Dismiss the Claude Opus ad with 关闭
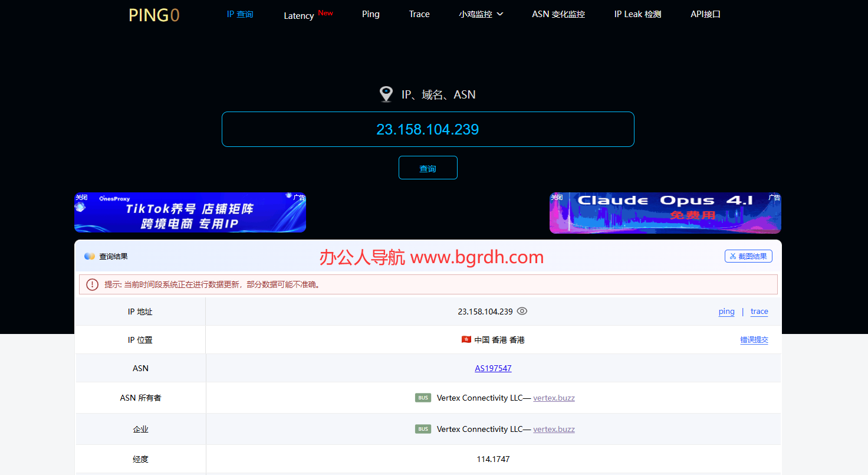The width and height of the screenshot is (868, 475). [557, 197]
